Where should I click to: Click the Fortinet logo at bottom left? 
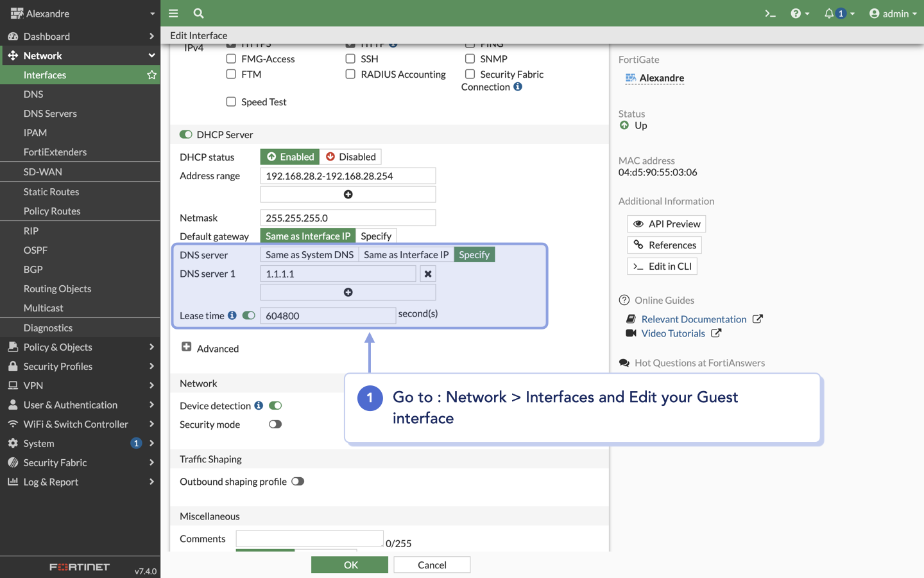[x=78, y=566]
